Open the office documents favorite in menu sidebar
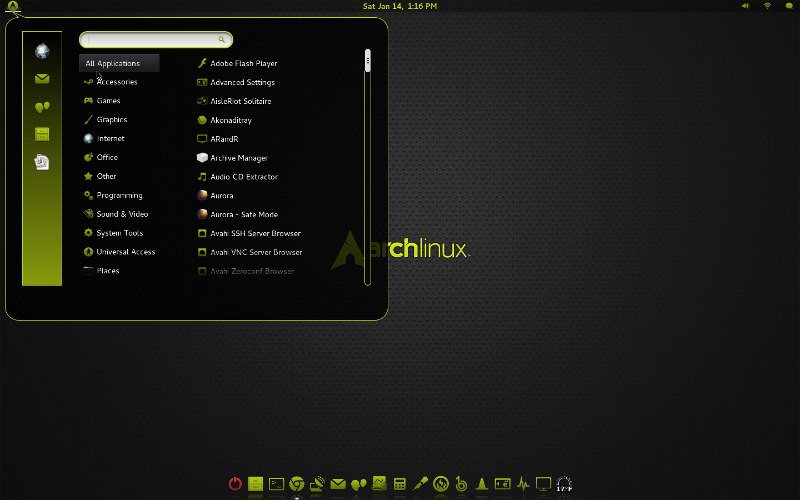Viewport: 800px width, 500px height. (42, 162)
